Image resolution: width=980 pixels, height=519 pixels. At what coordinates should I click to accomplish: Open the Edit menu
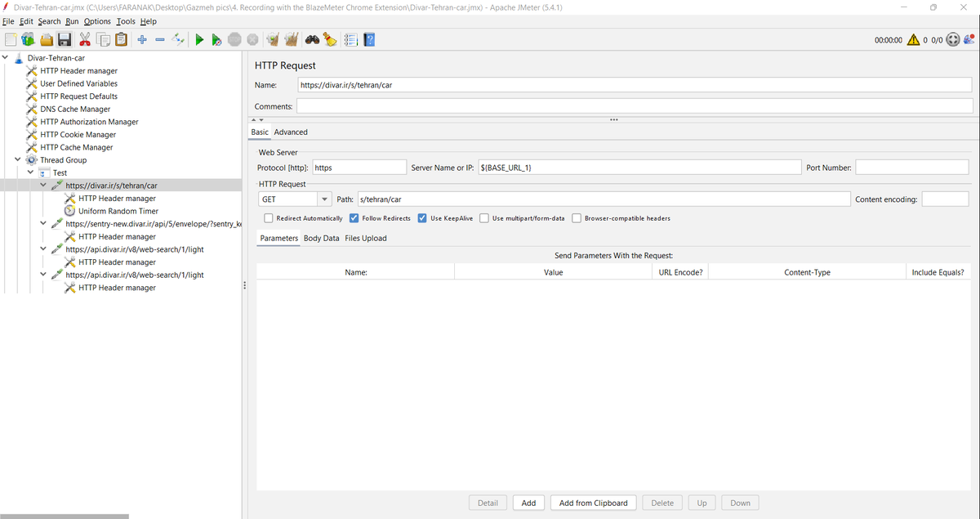(x=26, y=21)
